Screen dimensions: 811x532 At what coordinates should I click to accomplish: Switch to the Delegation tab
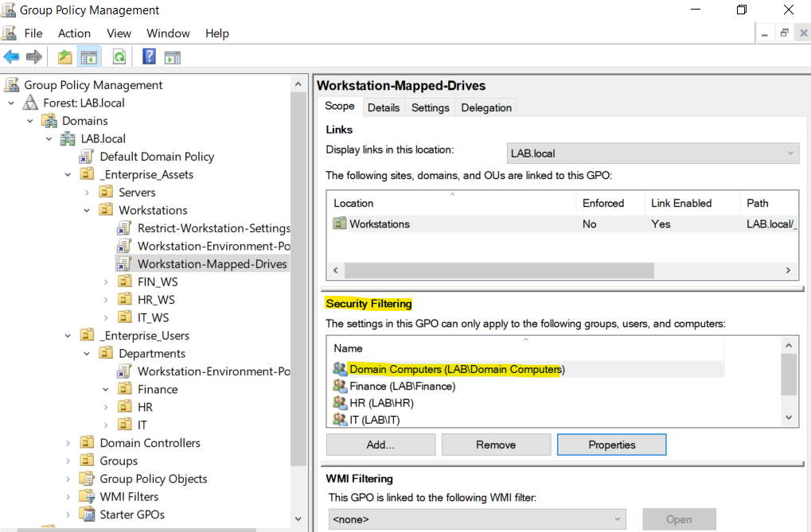[x=486, y=107]
